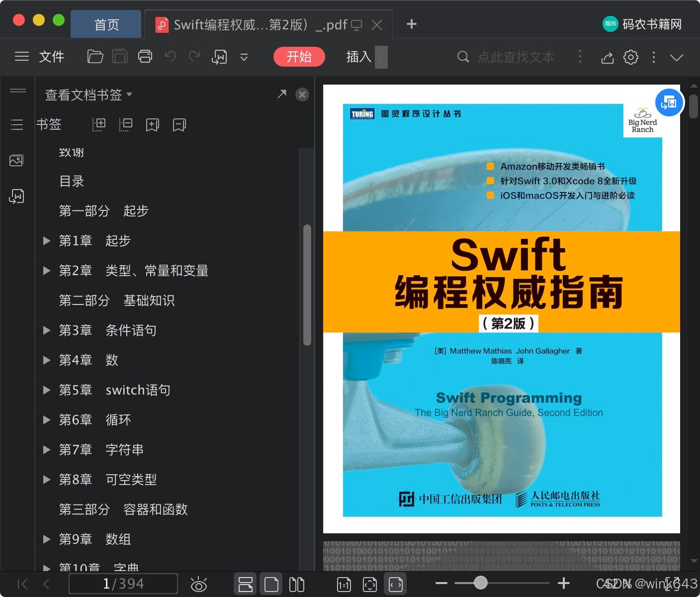This screenshot has height=597, width=700.
Task: Open the 目录 bookmark
Action: click(72, 181)
